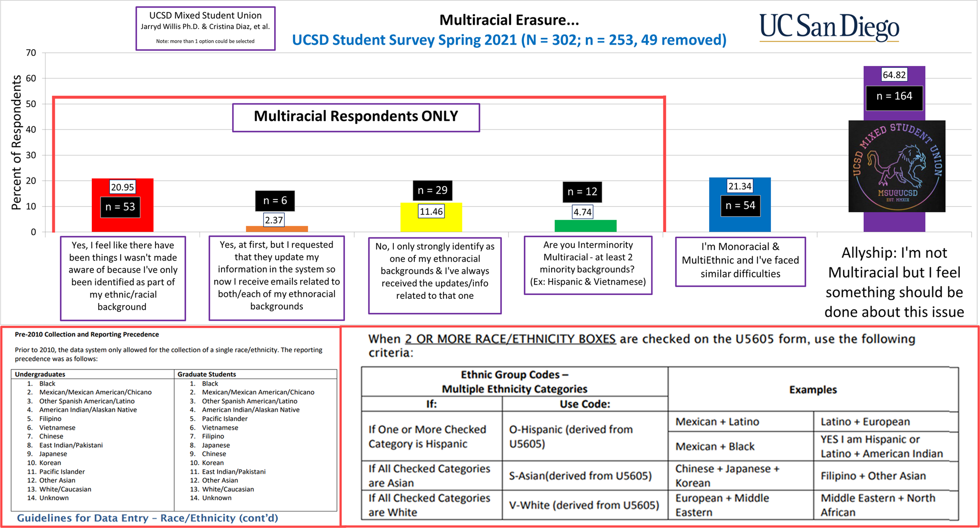Screen dimensions: 980x528
Task: Click the n = 53 label
Action: 120,207
